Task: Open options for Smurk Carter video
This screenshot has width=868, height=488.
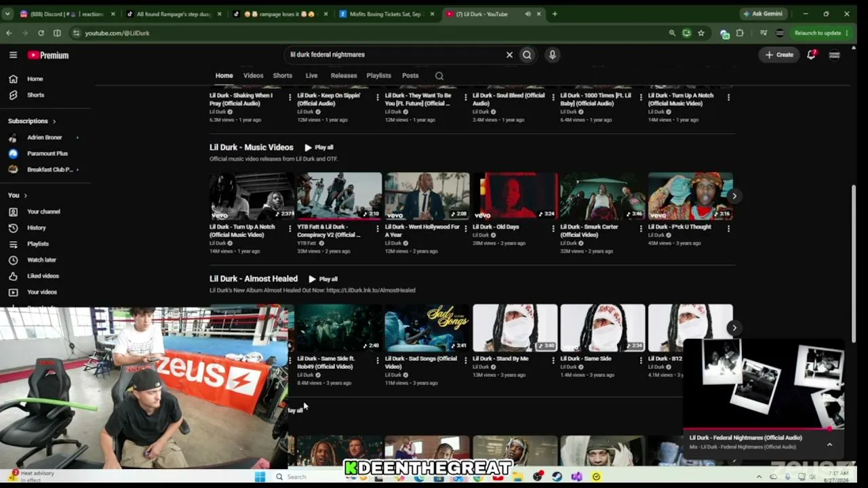Action: [x=641, y=228]
